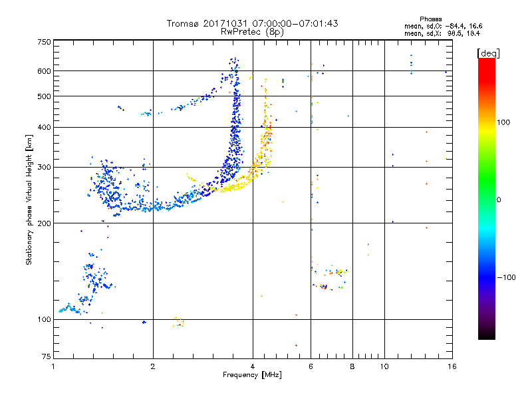Click the 'Frequency [MHz]' x-axis label
Image resolution: width=532 pixels, height=399 pixels.
(252, 375)
